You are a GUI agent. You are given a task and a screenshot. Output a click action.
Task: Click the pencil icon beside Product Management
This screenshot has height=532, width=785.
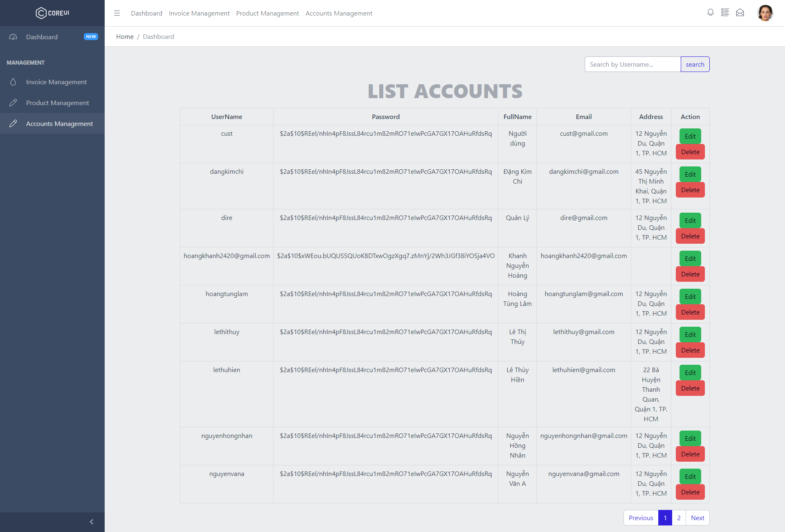13,103
